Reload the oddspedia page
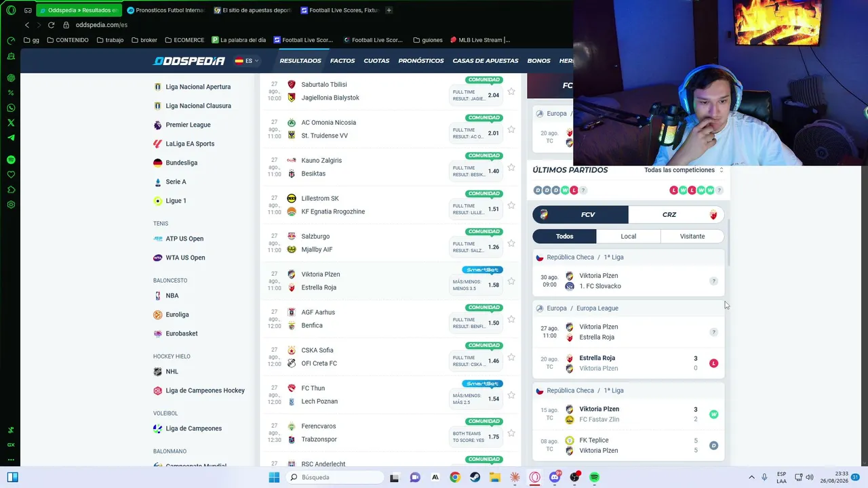Image resolution: width=868 pixels, height=488 pixels. 51,25
